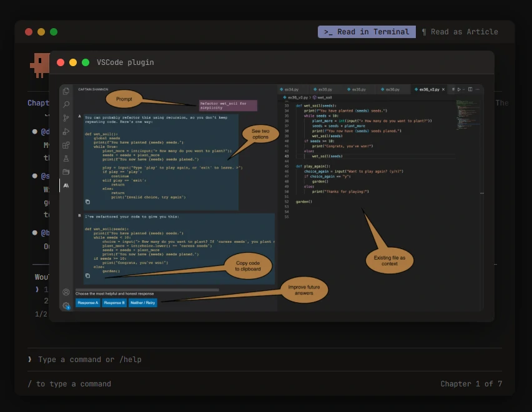Click the 'CAPTAIN SHANNON' panel title

pos(93,89)
